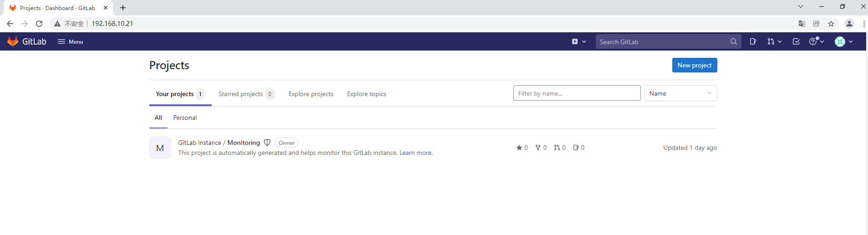Screen dimensions: 868x235
Task: Bookmark this page with star icon
Action: coord(831,24)
